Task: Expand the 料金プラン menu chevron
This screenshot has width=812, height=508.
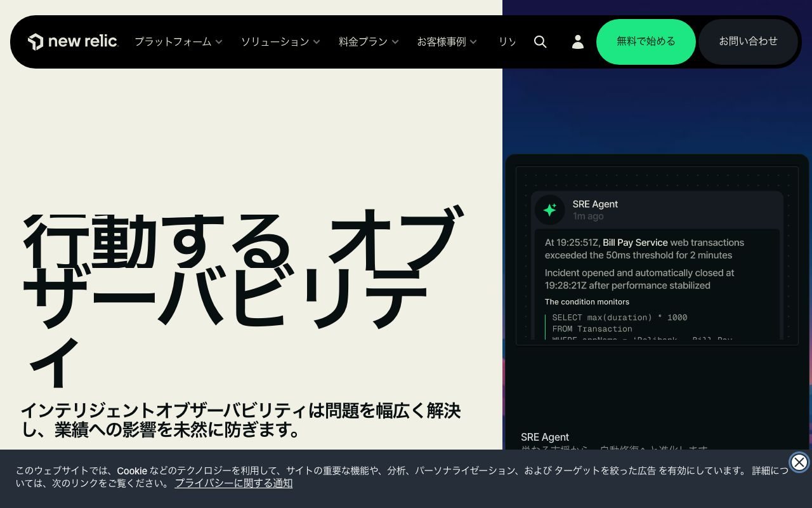Action: [395, 42]
